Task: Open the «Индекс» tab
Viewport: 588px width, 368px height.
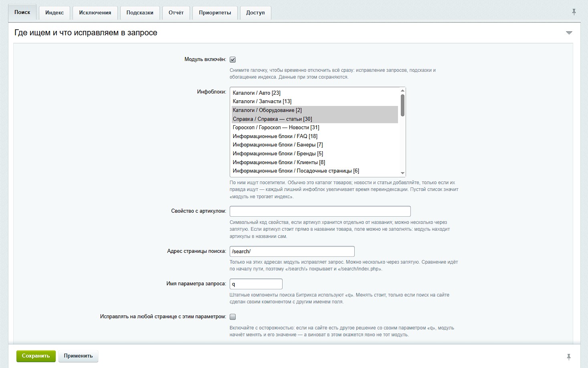Action: pyautogui.click(x=55, y=12)
